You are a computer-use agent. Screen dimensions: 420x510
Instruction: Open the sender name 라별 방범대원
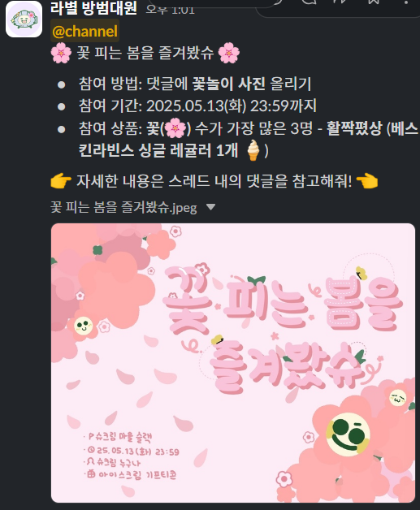(x=93, y=8)
